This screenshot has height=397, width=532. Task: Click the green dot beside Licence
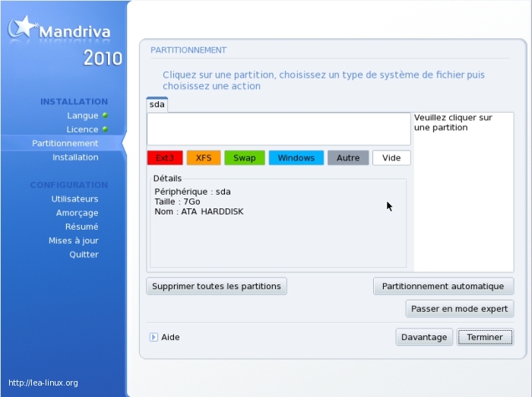(x=105, y=129)
